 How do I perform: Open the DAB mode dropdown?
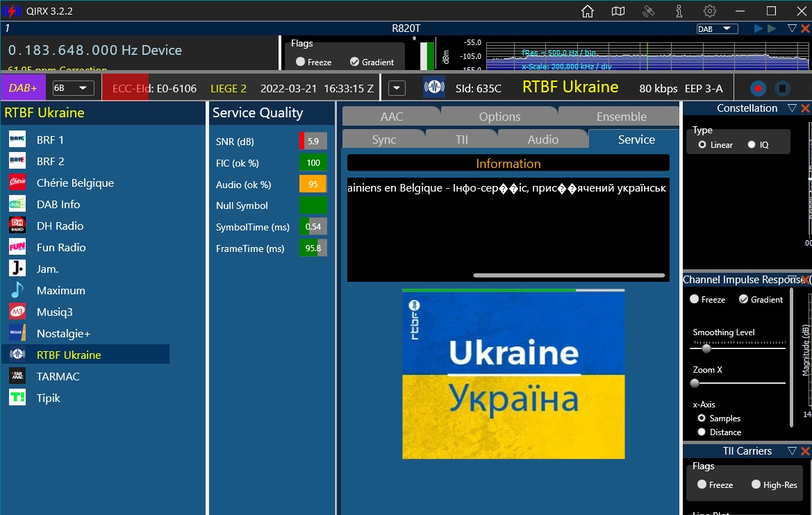point(718,29)
